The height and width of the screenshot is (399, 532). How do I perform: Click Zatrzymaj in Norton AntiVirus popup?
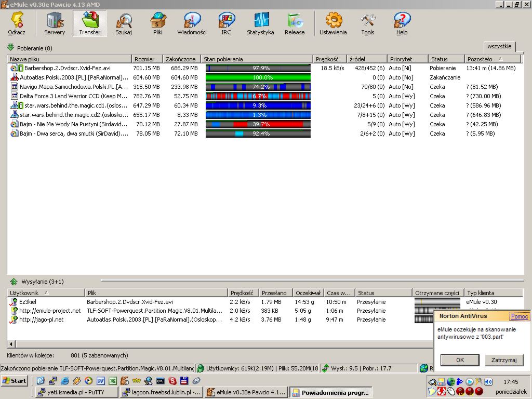(x=504, y=360)
